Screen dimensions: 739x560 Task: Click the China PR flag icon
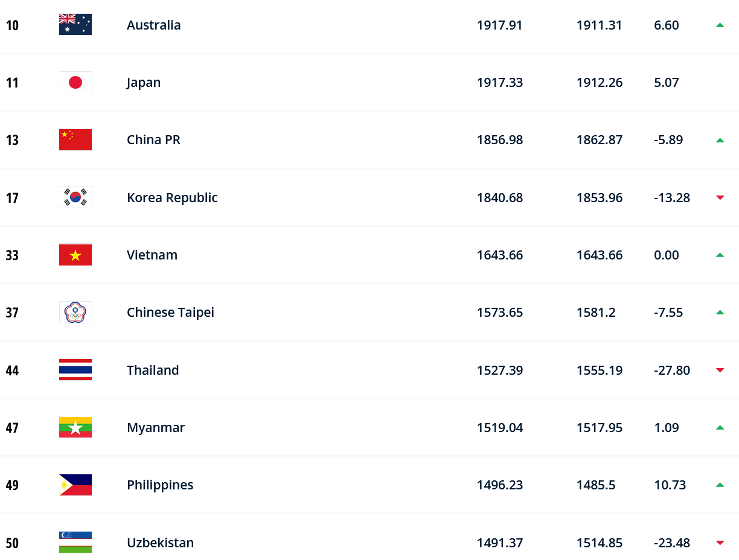(x=75, y=139)
